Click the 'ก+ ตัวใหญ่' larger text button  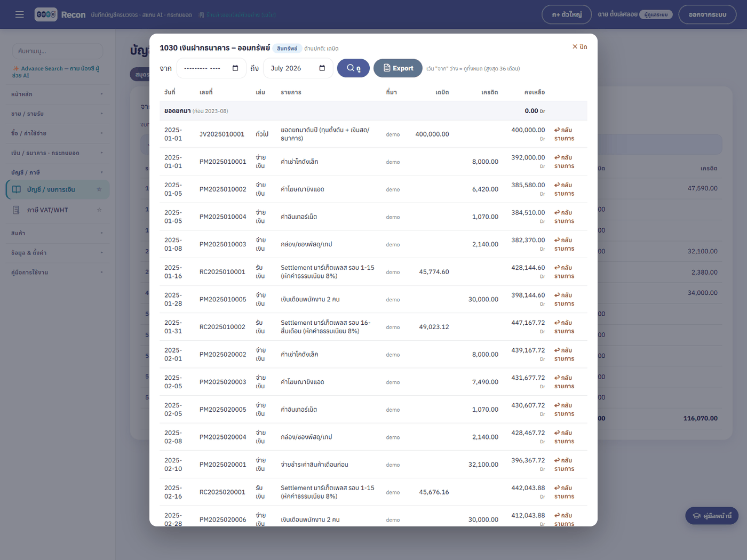[567, 14]
